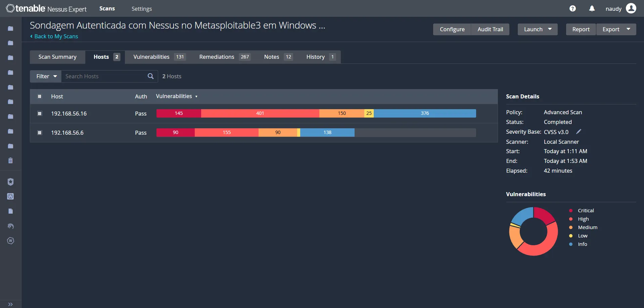The height and width of the screenshot is (308, 644).
Task: Open the help icon in the top bar
Action: [x=572, y=8]
